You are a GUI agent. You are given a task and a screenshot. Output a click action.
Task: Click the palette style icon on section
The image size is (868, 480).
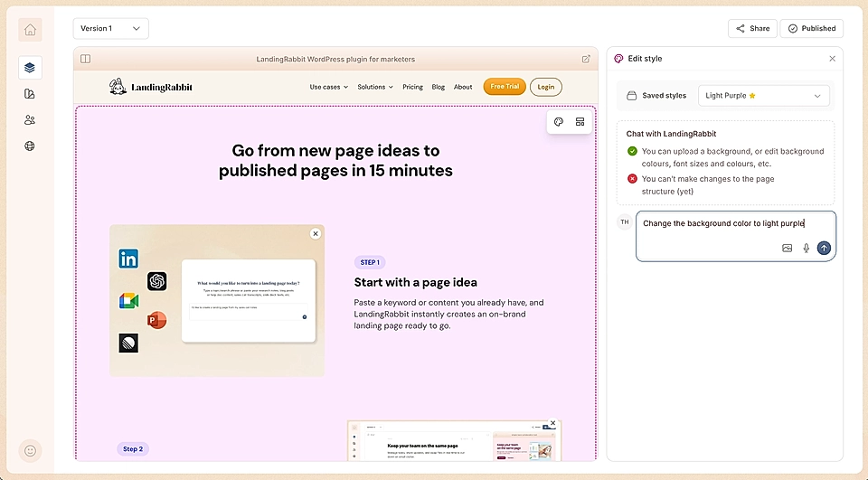click(559, 122)
